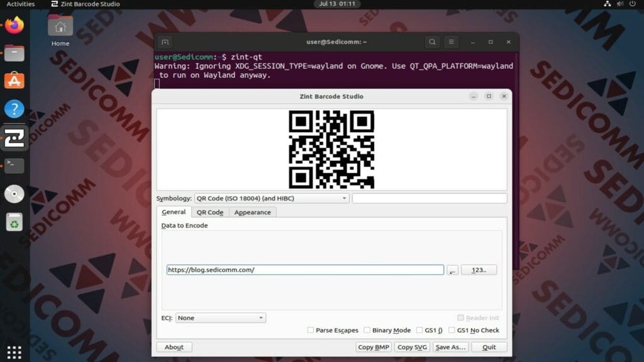This screenshot has width=644, height=362.
Task: Open the Files manager in dock
Action: click(x=14, y=53)
